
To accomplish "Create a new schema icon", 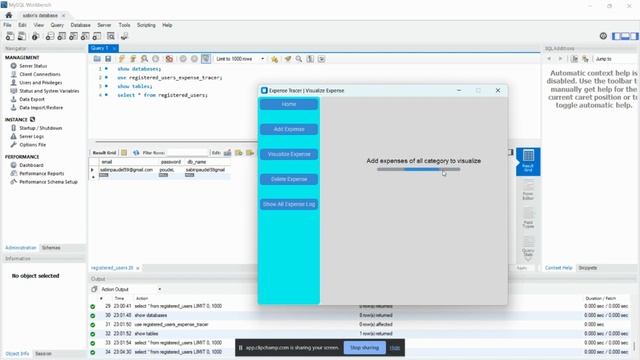I will tap(50, 36).
